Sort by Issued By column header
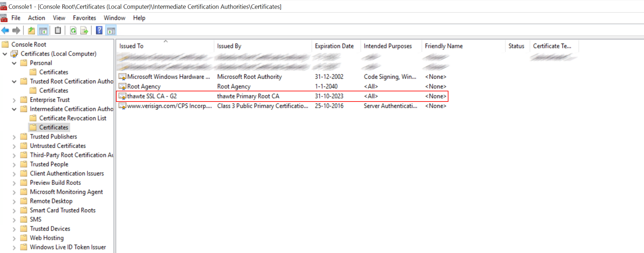The image size is (644, 253). (263, 46)
